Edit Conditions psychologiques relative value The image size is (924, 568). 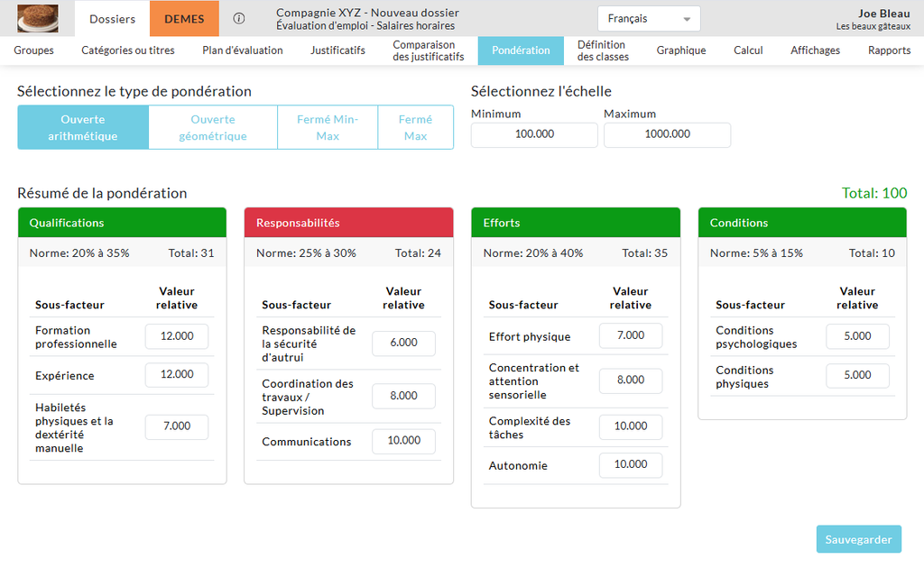(x=857, y=336)
